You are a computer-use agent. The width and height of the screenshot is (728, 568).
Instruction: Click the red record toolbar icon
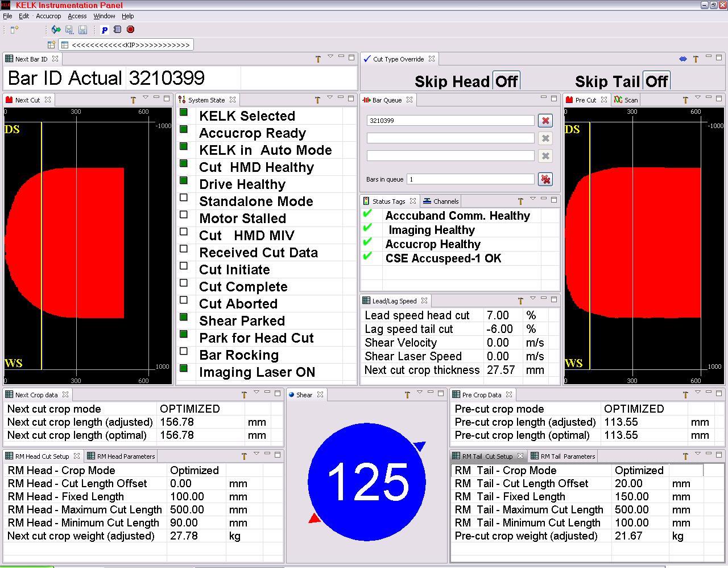click(130, 30)
